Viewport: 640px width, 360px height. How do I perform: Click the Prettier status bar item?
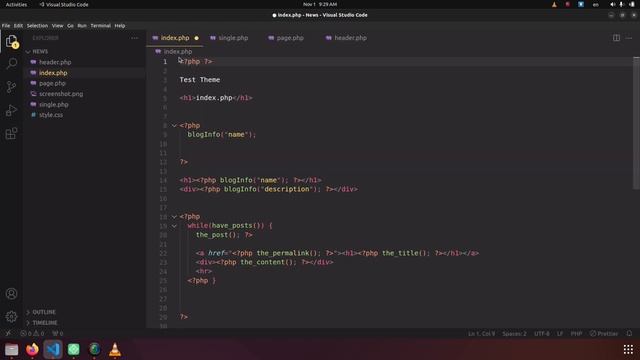point(604,333)
